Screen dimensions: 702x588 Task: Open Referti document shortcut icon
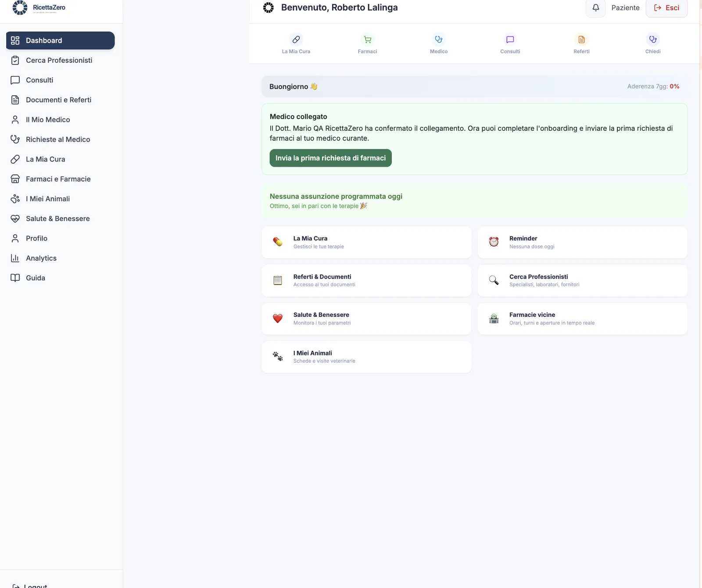581,39
